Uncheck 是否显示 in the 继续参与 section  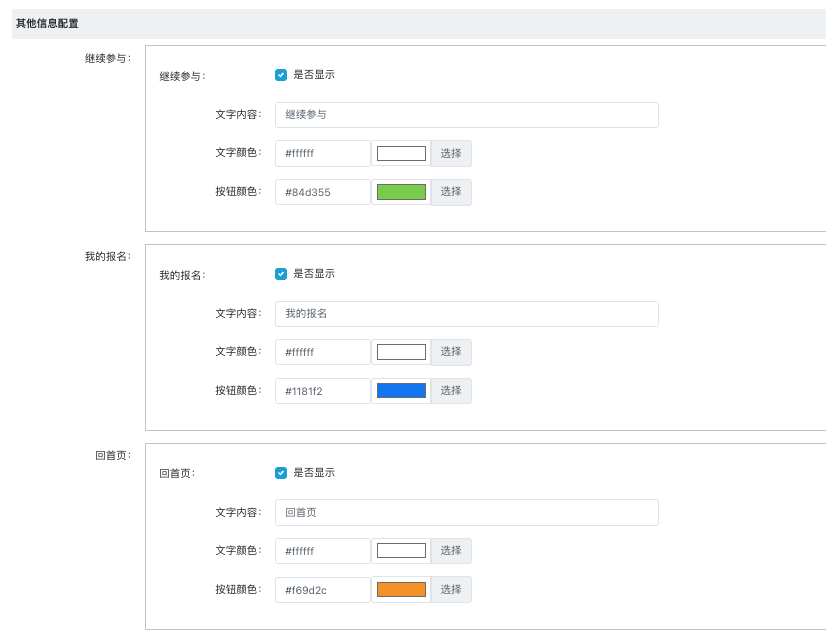281,75
